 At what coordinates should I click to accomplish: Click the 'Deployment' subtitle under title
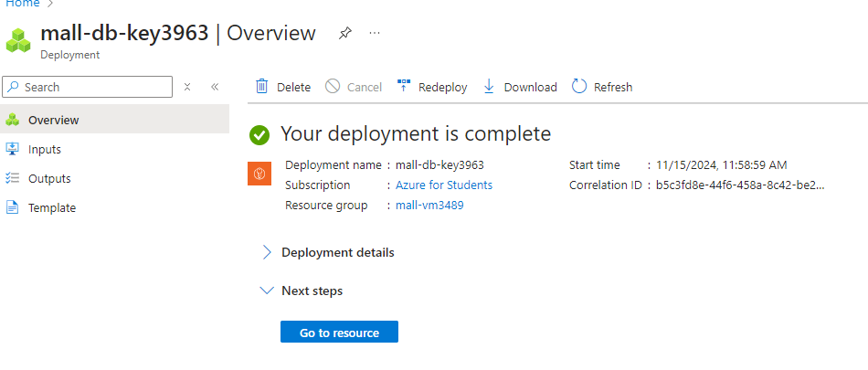[70, 55]
